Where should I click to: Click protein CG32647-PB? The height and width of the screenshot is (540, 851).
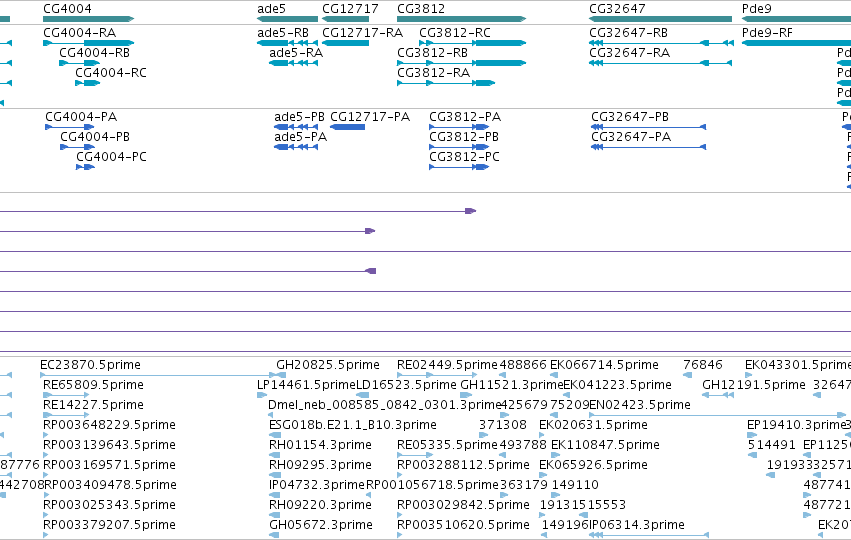click(649, 127)
